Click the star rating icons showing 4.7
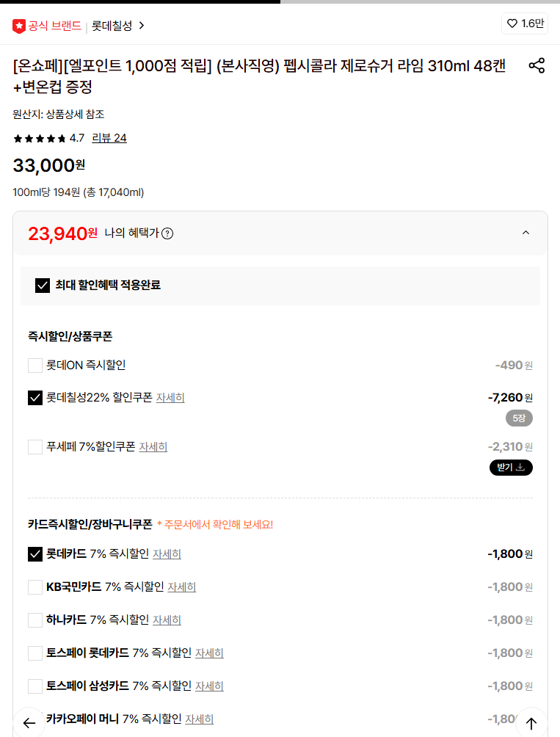The image size is (560, 737). (40, 137)
